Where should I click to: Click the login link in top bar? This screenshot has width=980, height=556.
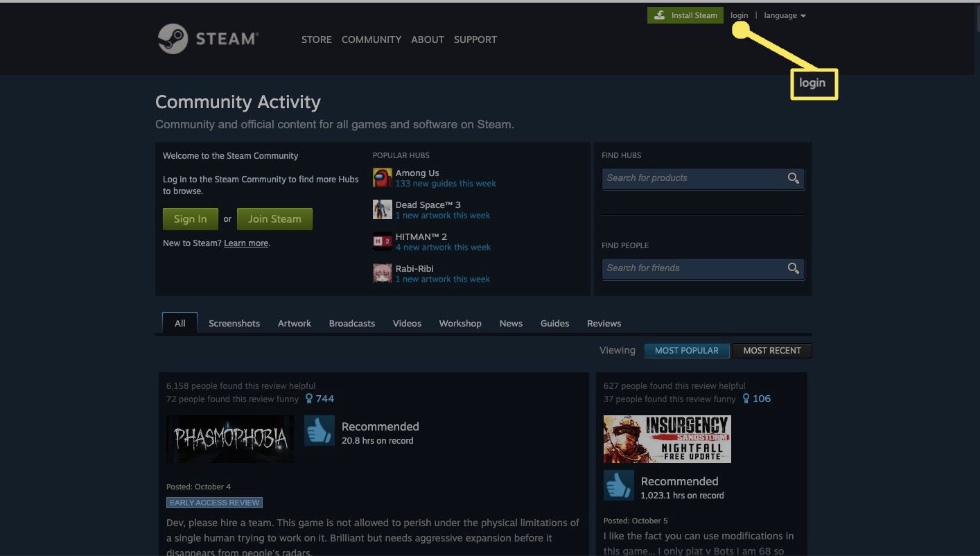739,15
